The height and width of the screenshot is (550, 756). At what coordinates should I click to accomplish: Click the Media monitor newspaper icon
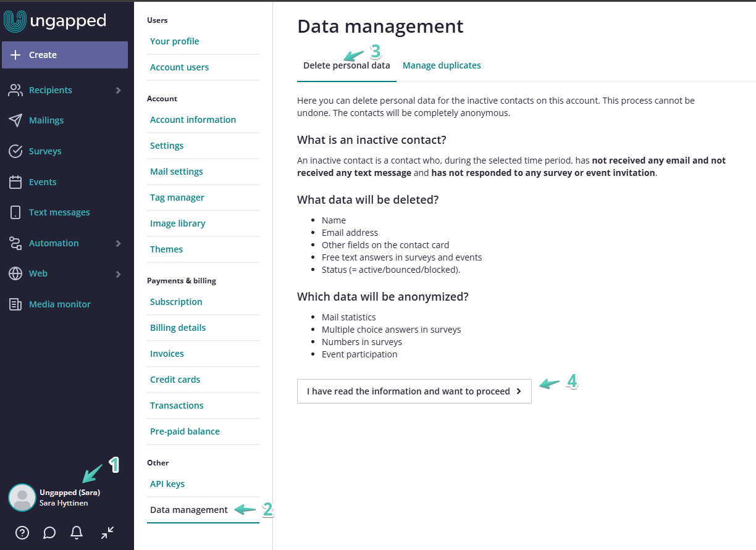pyautogui.click(x=15, y=304)
